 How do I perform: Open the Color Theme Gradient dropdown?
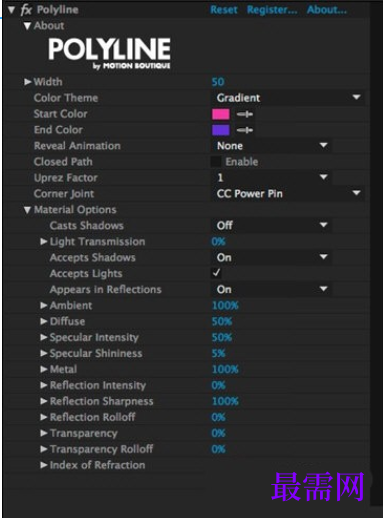coord(288,98)
